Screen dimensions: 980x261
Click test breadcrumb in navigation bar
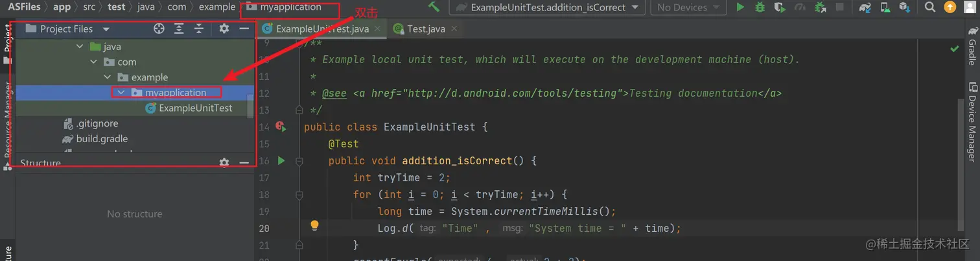[117, 7]
